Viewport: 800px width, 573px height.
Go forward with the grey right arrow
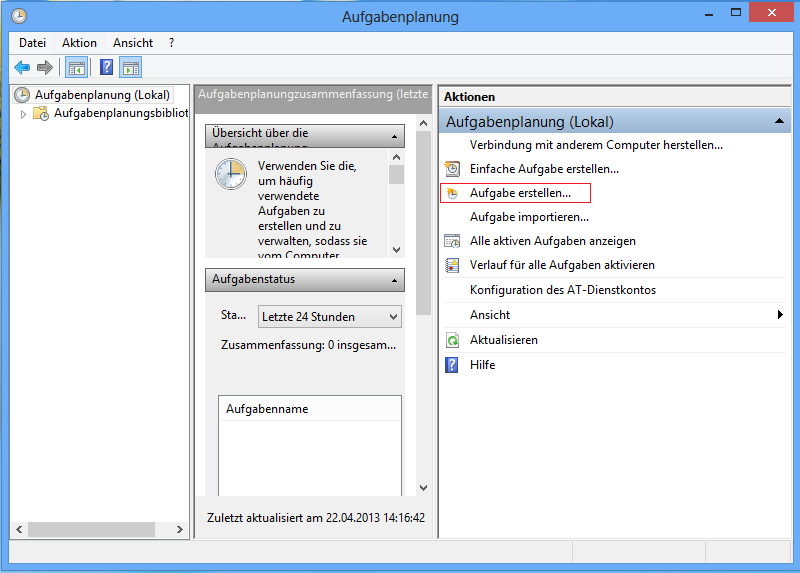coord(45,67)
